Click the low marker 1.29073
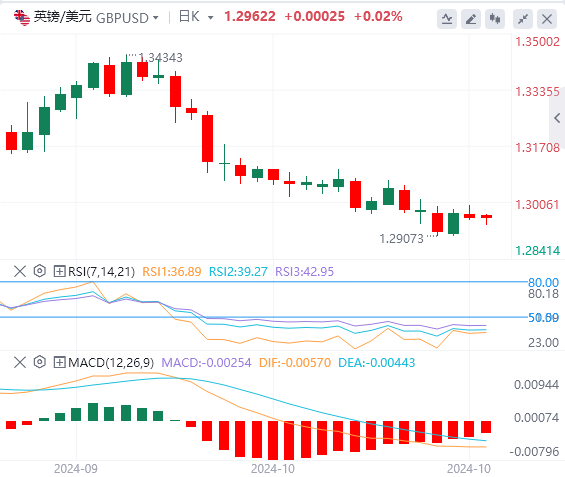The height and width of the screenshot is (477, 565). point(401,238)
